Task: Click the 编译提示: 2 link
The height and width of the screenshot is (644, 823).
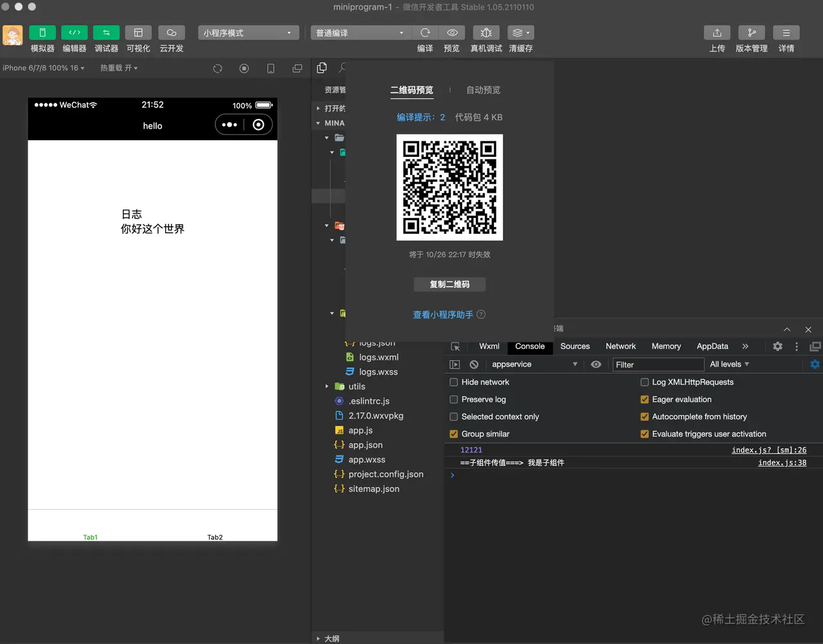Action: point(421,117)
